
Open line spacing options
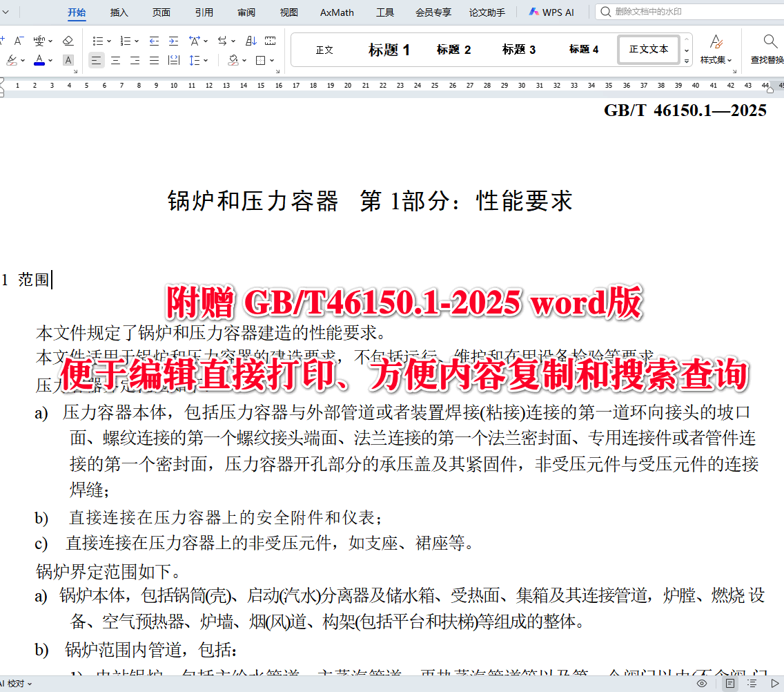point(195,61)
